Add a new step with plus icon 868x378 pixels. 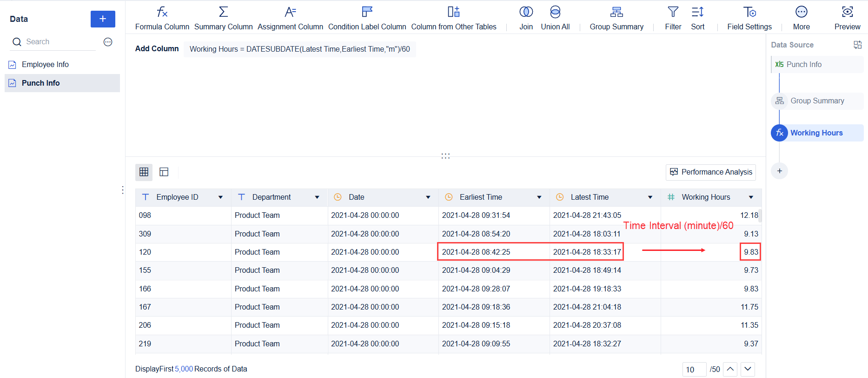pos(780,171)
